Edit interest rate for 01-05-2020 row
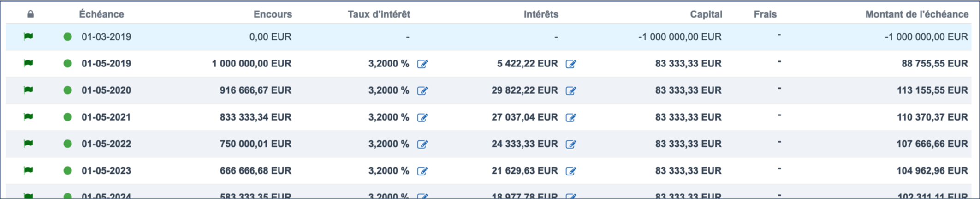This screenshot has height=199, width=980. coord(422,90)
